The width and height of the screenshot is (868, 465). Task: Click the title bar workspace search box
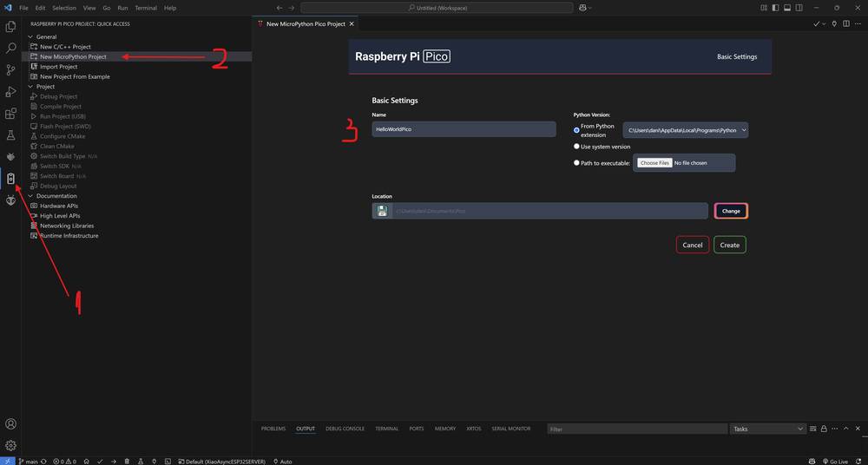point(437,8)
